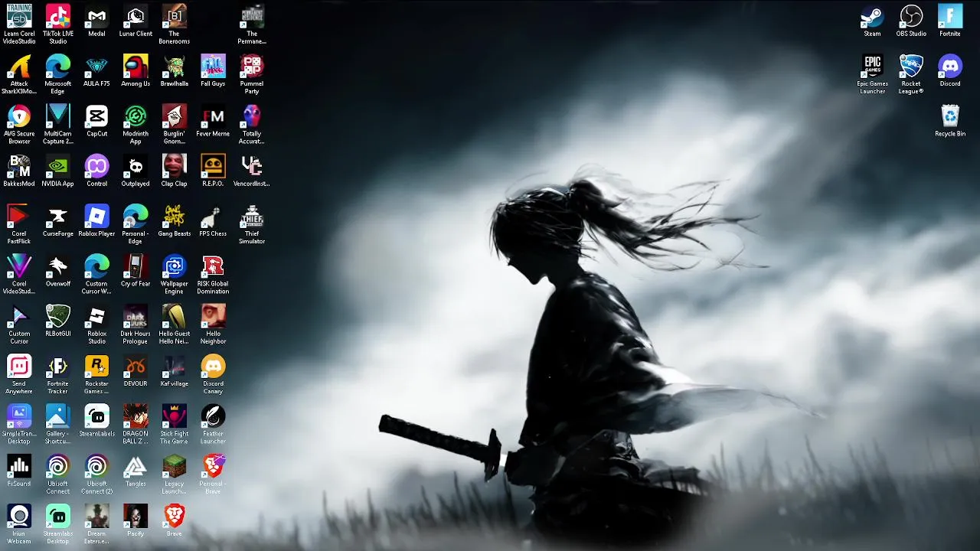Launch the CurseForge icon
This screenshot has height=551, width=980.
click(x=58, y=221)
